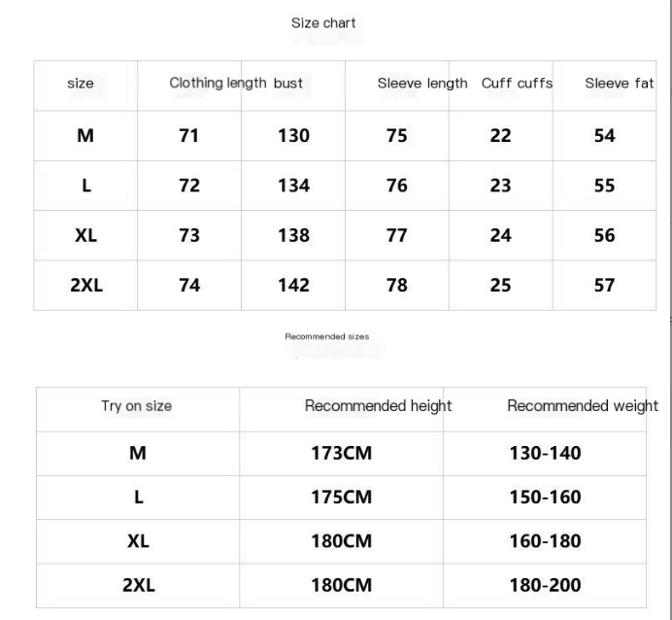The image size is (672, 620).
Task: Select sleeve length value 77
Action: pyautogui.click(x=397, y=235)
